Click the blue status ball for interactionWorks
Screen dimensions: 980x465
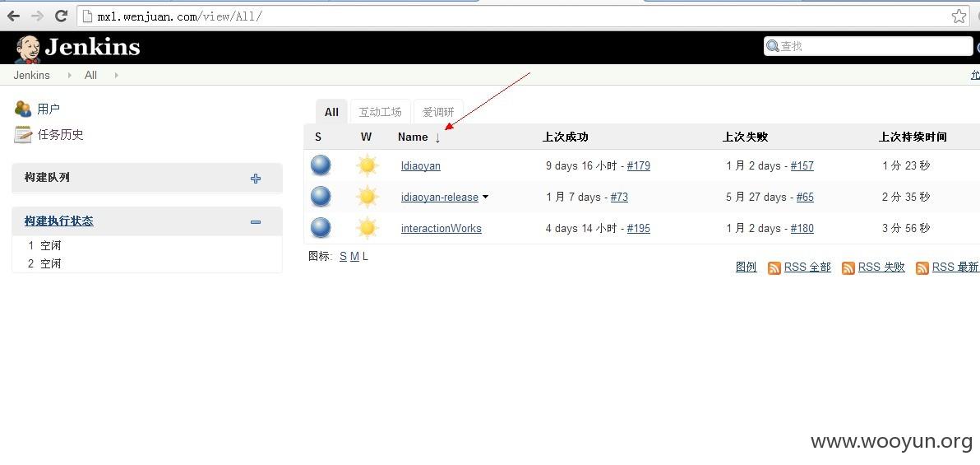click(x=321, y=228)
